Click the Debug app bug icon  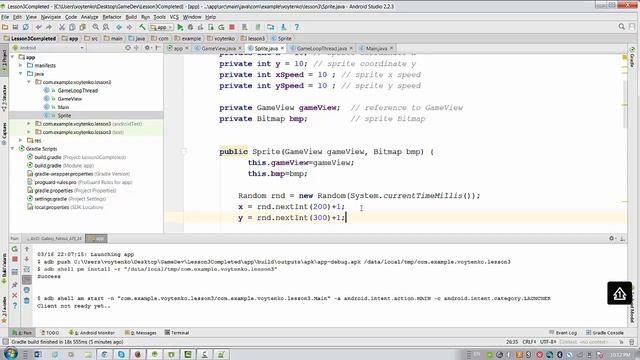click(x=190, y=27)
